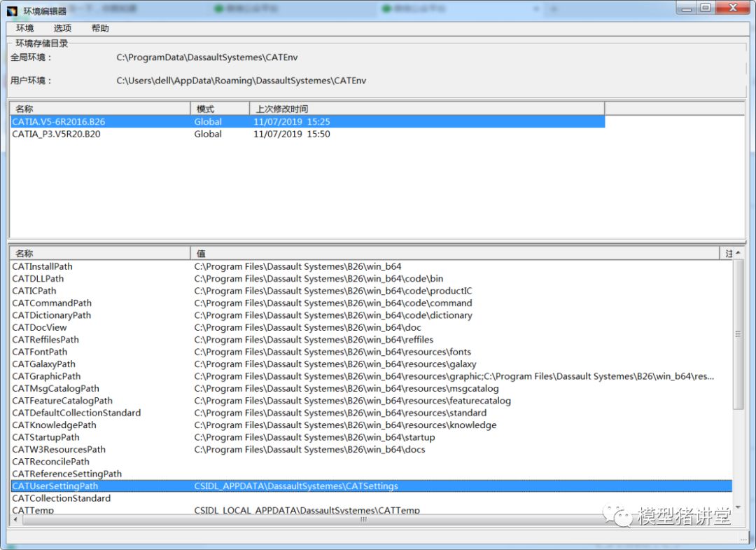Image resolution: width=756 pixels, height=550 pixels.
Task: Click the 环境编辑器 title bar app icon
Action: tap(12, 11)
